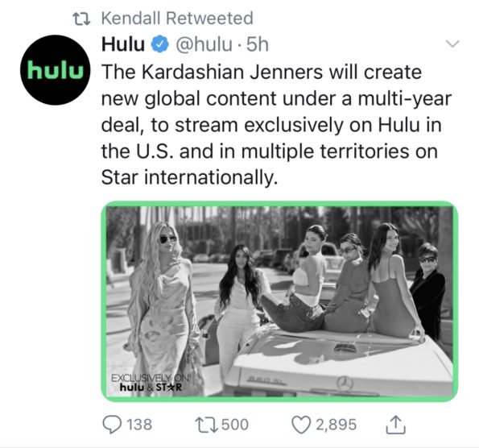Click the 'Hulu' display name
The width and height of the screenshot is (479, 448).
point(123,44)
